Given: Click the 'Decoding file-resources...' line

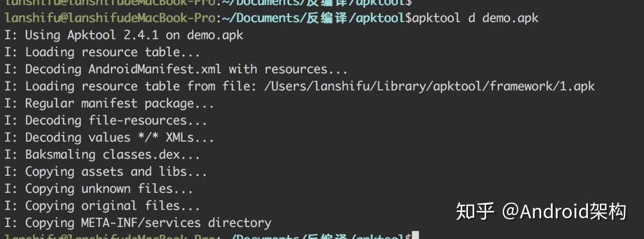Looking at the screenshot, I should coord(106,121).
